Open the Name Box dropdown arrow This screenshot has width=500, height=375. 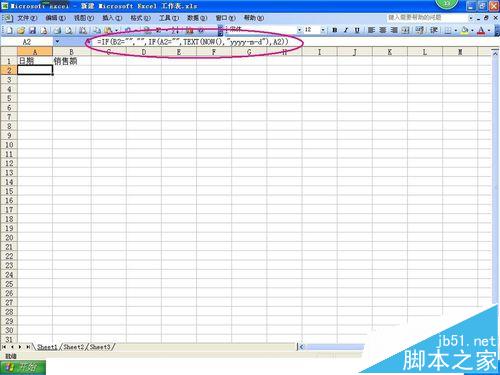pos(57,42)
